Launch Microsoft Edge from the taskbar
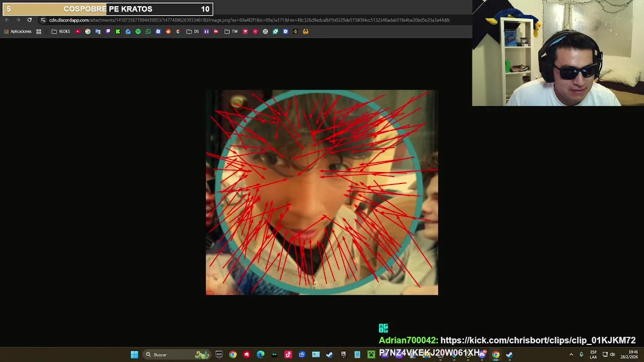This screenshot has width=644, height=362. (x=261, y=355)
